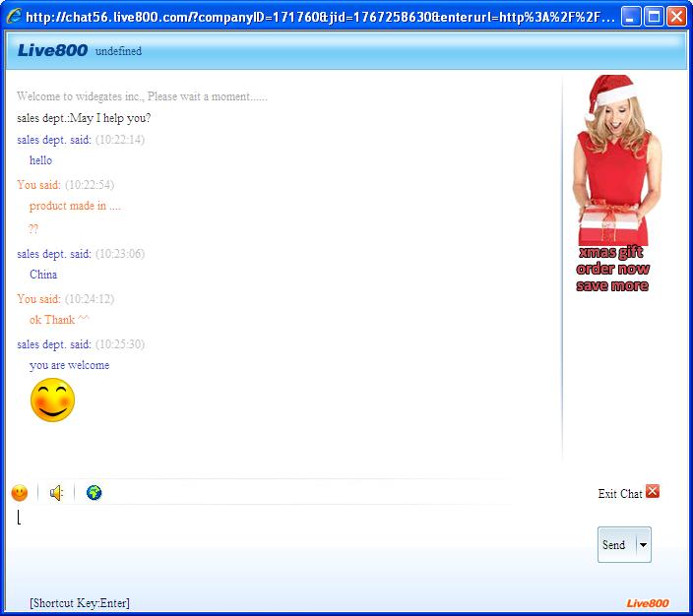This screenshot has width=693, height=616.
Task: Toggle the chat sound speaker icon
Action: [56, 492]
